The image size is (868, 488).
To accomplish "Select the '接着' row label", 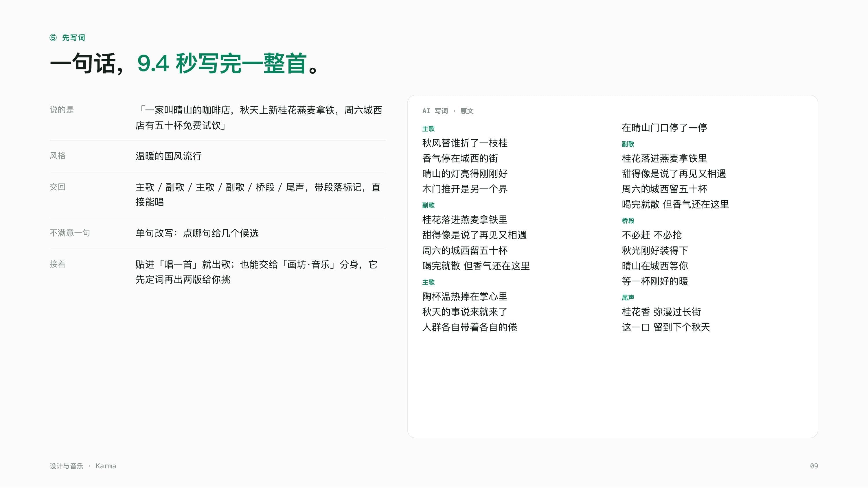I will click(58, 264).
